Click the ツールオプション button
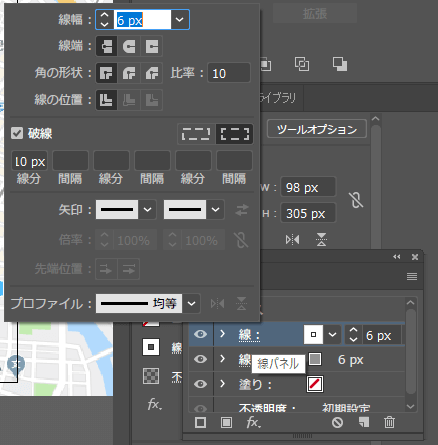The width and height of the screenshot is (438, 445). point(317,129)
